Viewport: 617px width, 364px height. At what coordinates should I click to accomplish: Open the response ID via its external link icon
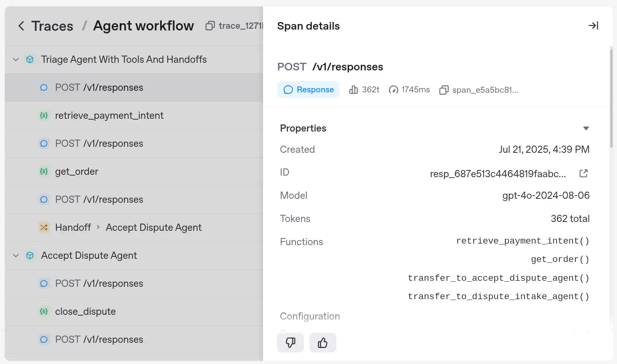coord(583,173)
